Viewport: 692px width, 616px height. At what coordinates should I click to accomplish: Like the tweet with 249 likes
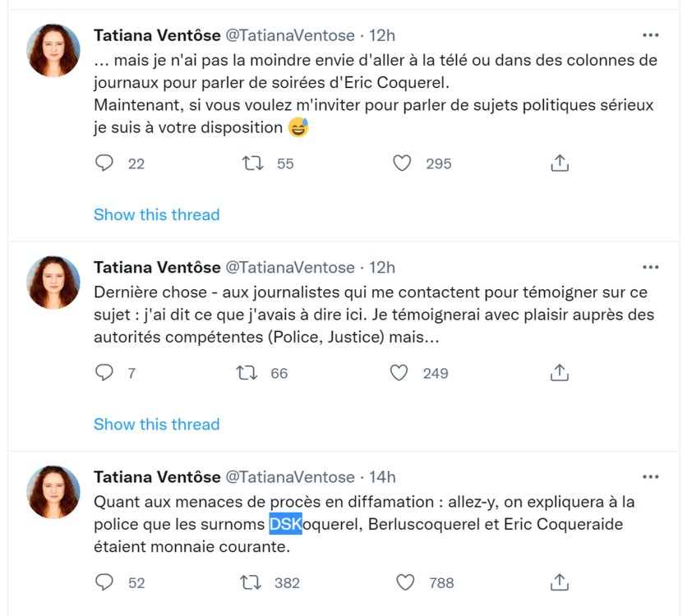click(399, 373)
